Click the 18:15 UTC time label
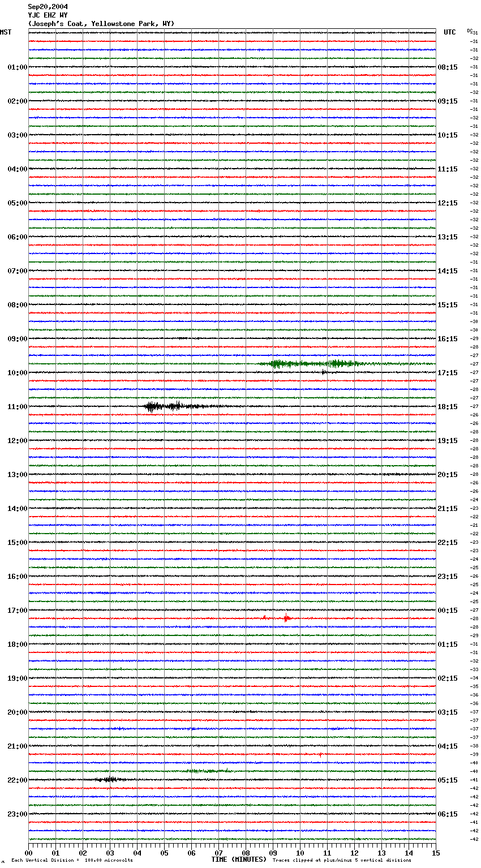This screenshot has height=868, width=481. 448,407
